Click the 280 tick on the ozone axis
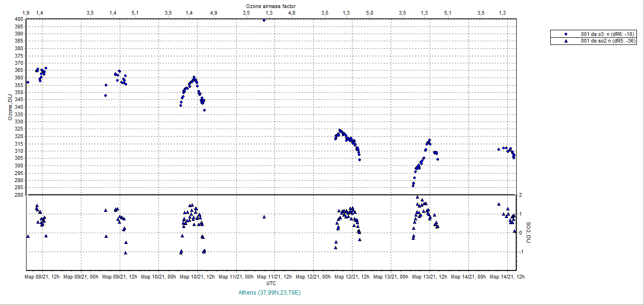This screenshot has width=644, height=305. (19, 195)
